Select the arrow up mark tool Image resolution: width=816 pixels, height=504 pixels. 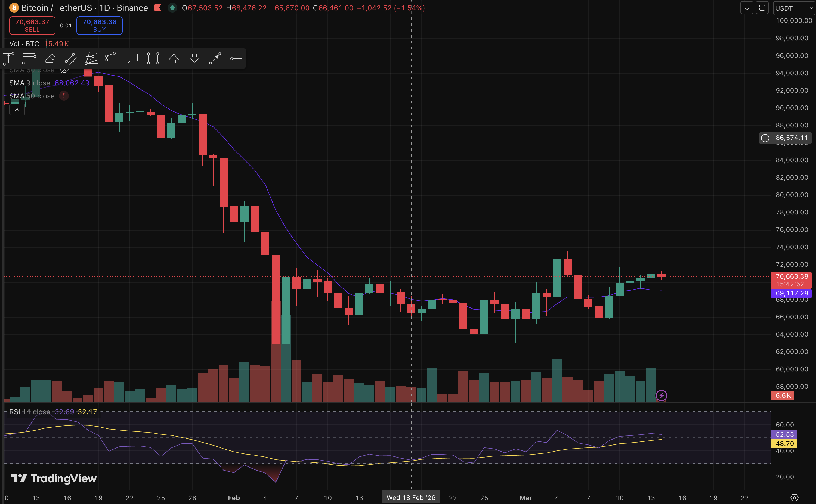(174, 59)
